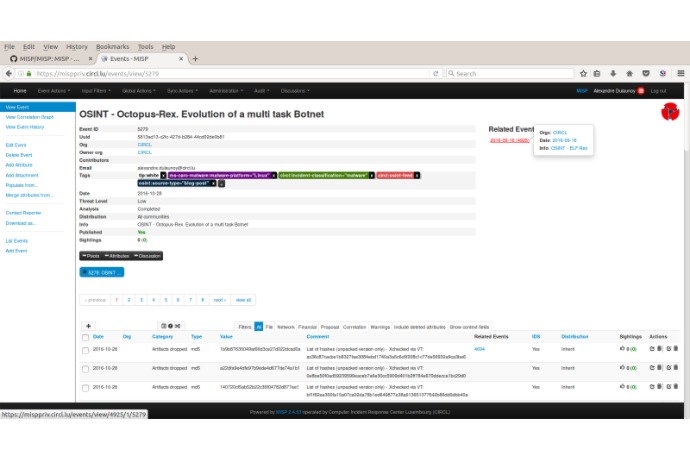This screenshot has width=690, height=460.
Task: Click Add Attribute in the sidebar
Action: click(19, 165)
